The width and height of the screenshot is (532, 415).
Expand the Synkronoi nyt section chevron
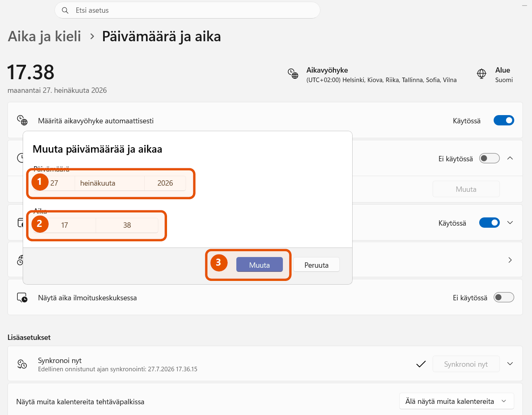[x=510, y=364]
